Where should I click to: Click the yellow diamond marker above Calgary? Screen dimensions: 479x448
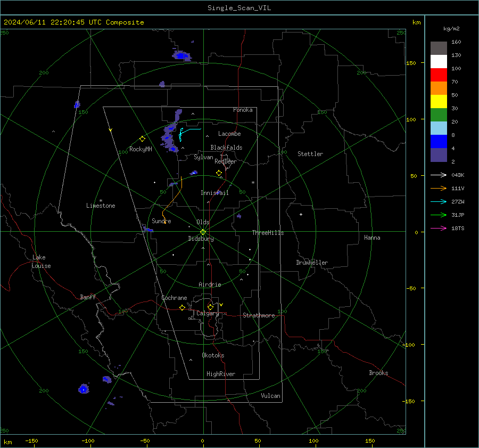(x=210, y=307)
